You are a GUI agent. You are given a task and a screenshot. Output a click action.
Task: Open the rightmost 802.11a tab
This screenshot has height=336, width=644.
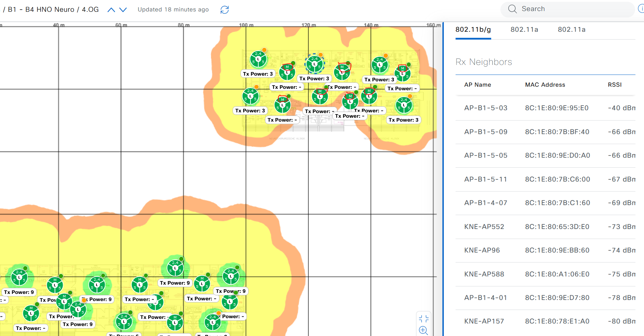pos(571,30)
